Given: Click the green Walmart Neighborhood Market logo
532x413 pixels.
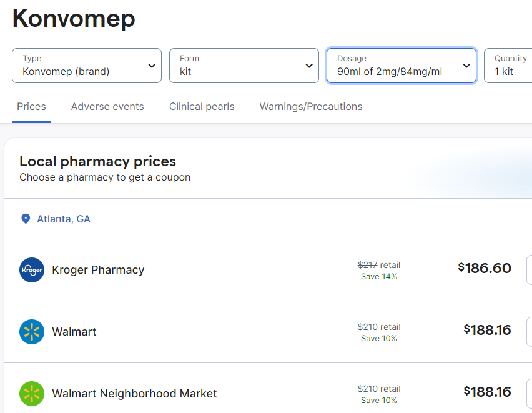Looking at the screenshot, I should point(32,394).
